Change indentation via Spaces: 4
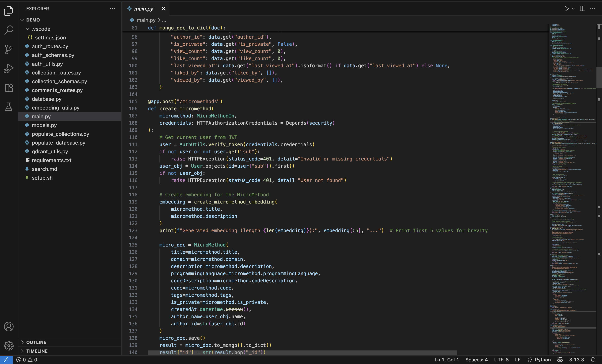602x364 pixels. point(476,360)
